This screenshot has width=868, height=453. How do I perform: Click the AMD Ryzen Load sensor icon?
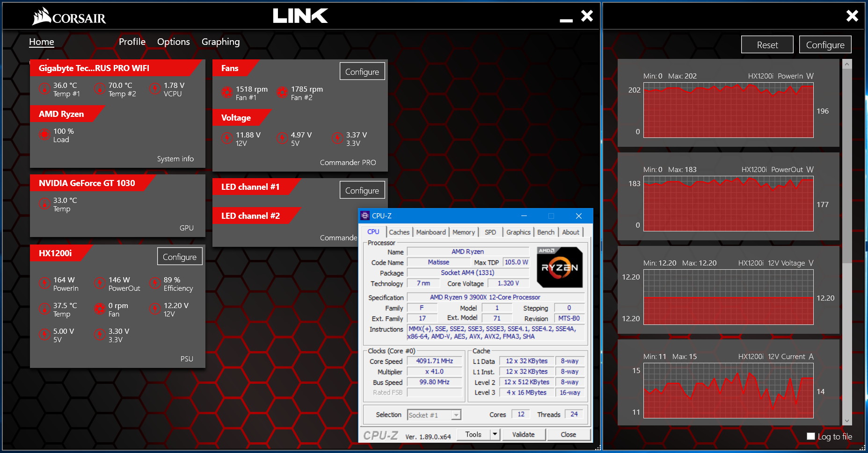click(44, 135)
